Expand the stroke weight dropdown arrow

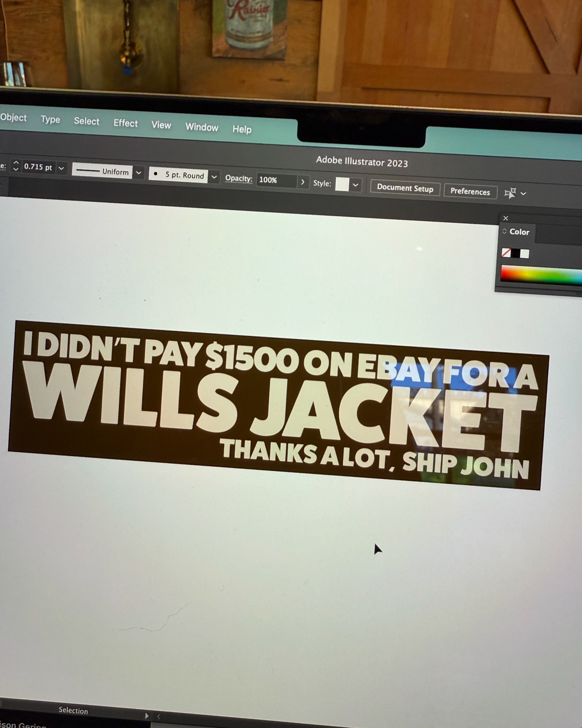pyautogui.click(x=61, y=168)
